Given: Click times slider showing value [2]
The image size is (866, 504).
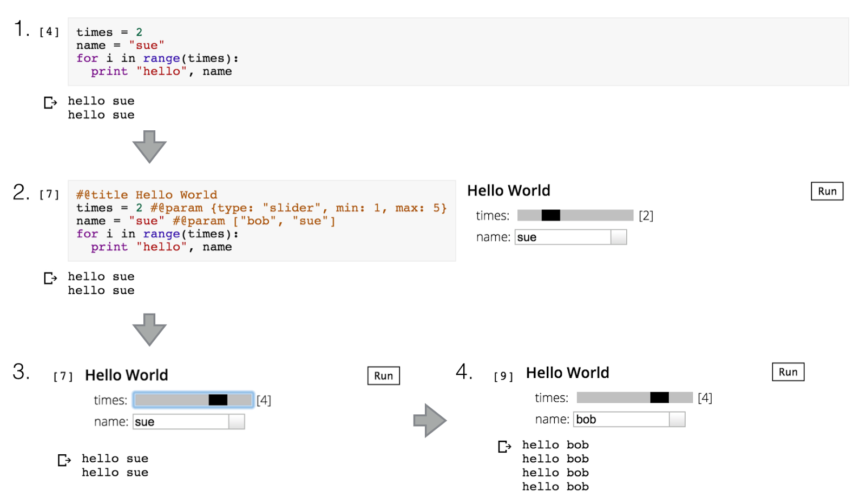Looking at the screenshot, I should (575, 215).
